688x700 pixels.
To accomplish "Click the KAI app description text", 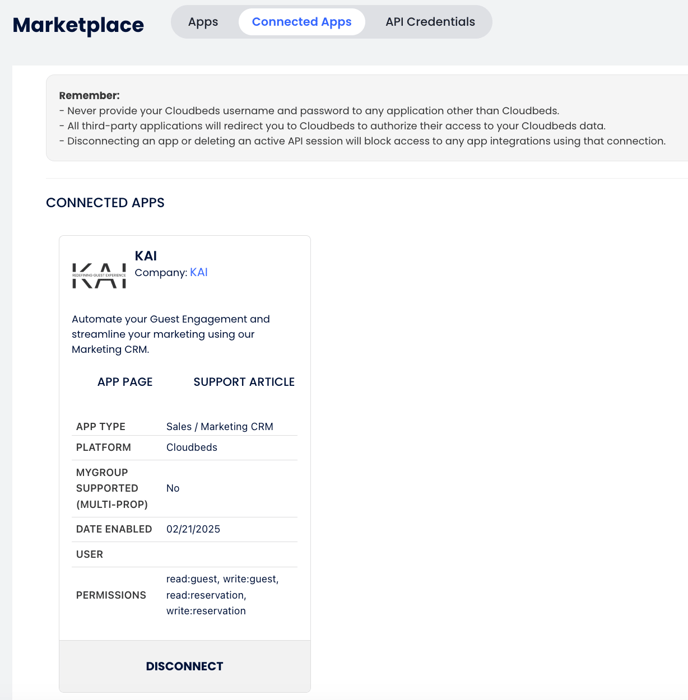I will point(171,334).
